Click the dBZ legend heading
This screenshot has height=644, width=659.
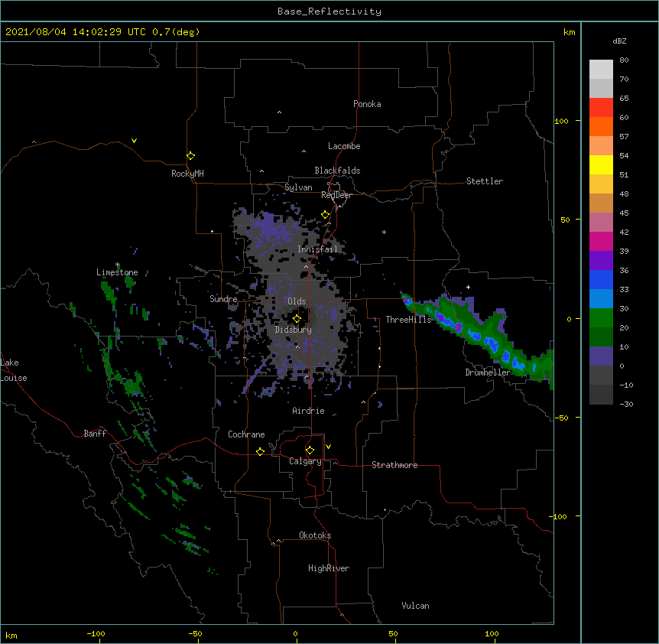[619, 41]
